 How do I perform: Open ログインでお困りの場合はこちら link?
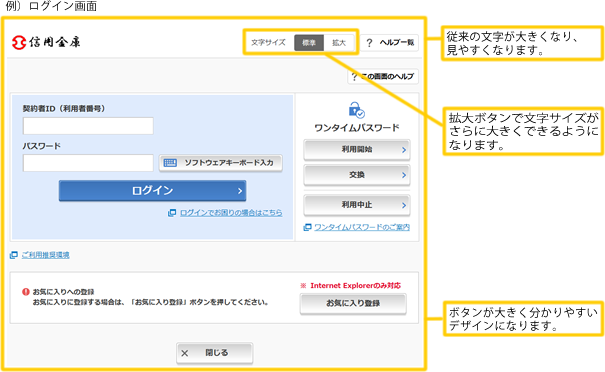point(231,213)
